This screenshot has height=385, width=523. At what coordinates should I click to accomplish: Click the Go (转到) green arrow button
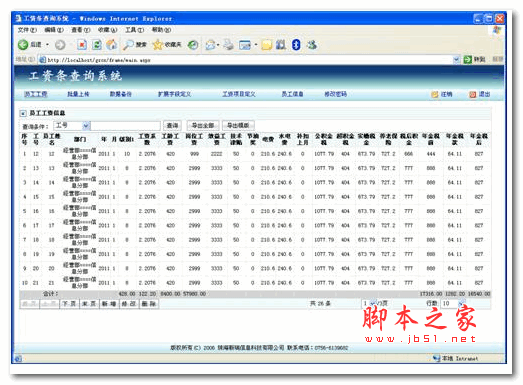click(474, 60)
